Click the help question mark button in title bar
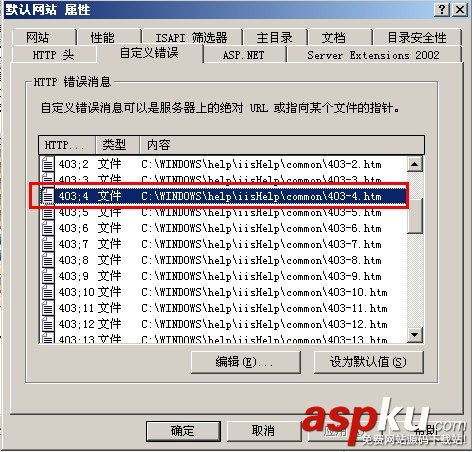The height and width of the screenshot is (452, 472). click(442, 9)
